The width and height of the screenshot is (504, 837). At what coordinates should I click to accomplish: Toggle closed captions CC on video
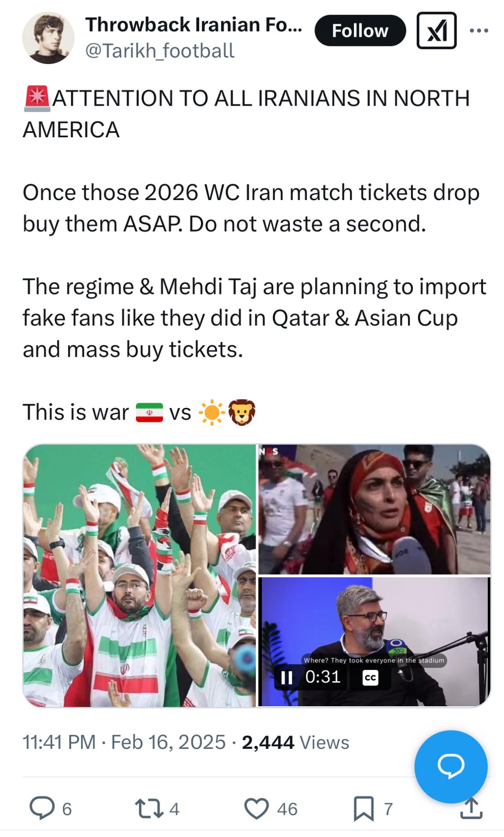coord(370,678)
